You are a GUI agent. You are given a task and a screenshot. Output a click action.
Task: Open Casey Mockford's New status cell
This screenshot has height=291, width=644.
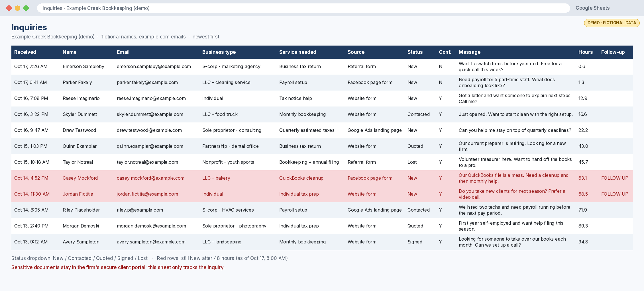[x=412, y=178]
